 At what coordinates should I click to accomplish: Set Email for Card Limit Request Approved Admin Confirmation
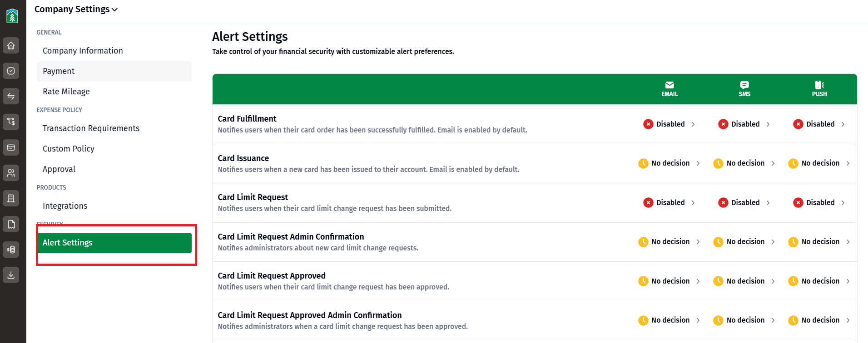point(670,320)
